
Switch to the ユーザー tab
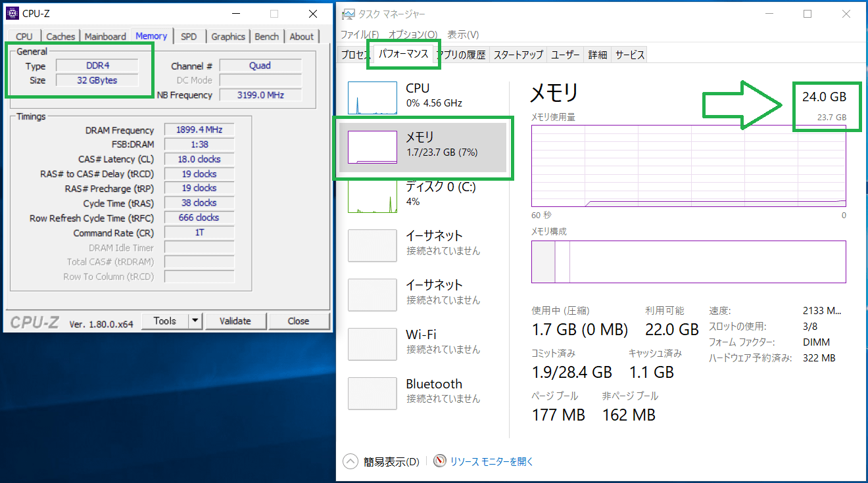coord(566,55)
